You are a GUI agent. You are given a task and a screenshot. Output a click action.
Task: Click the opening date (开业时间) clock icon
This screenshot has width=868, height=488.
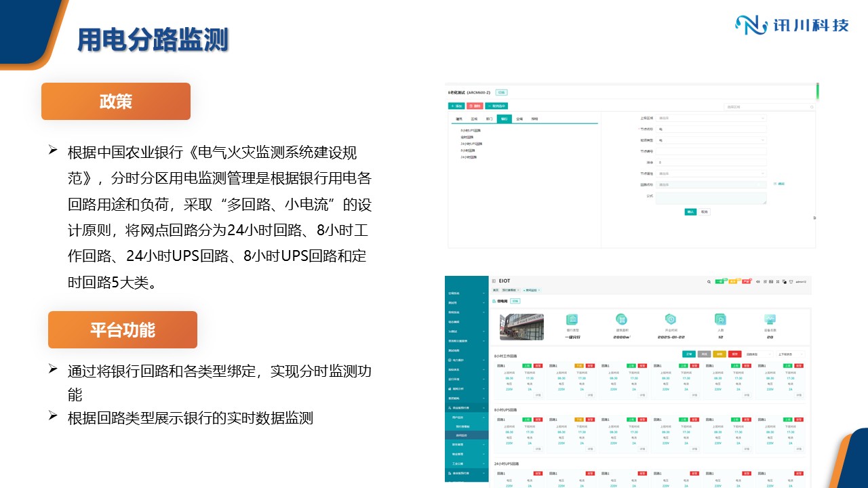[x=670, y=319]
